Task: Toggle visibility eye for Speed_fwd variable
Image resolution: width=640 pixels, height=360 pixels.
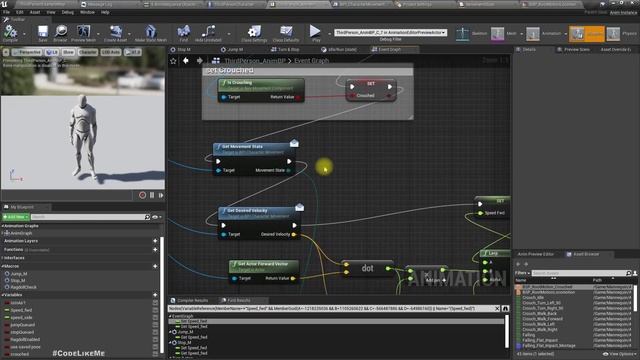Action: coord(155,310)
